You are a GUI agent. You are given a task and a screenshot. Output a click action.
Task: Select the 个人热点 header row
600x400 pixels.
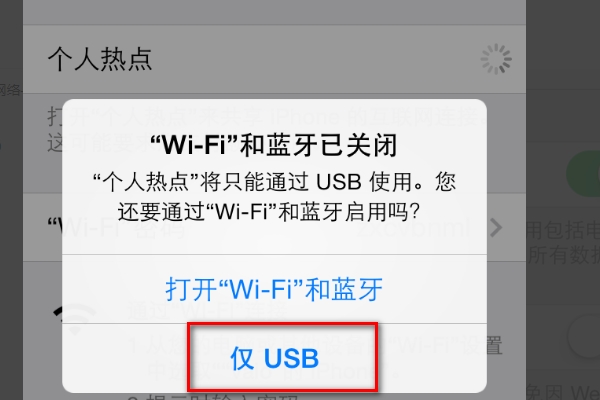[x=274, y=59]
